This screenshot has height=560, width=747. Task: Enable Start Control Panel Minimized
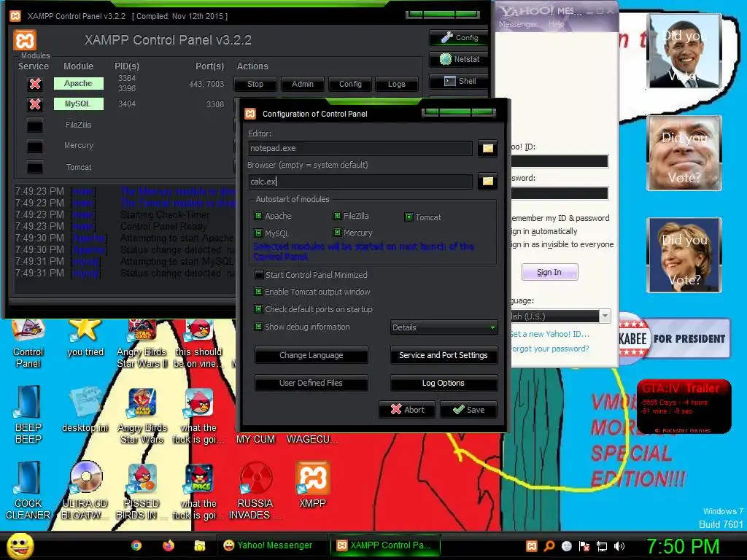point(259,275)
